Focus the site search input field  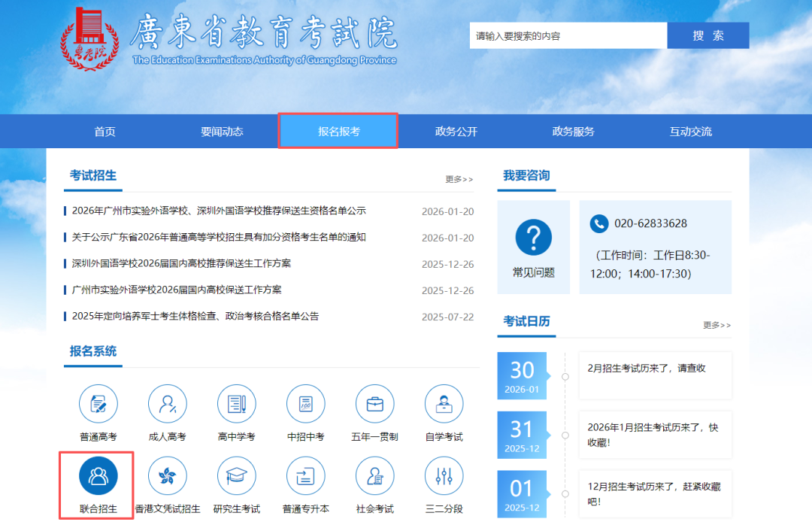(568, 35)
